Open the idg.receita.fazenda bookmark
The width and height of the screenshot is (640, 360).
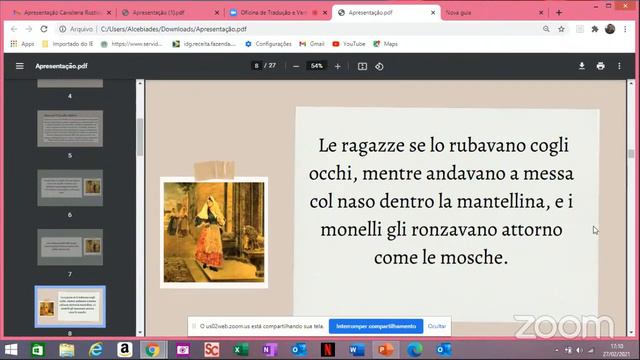coord(204,44)
